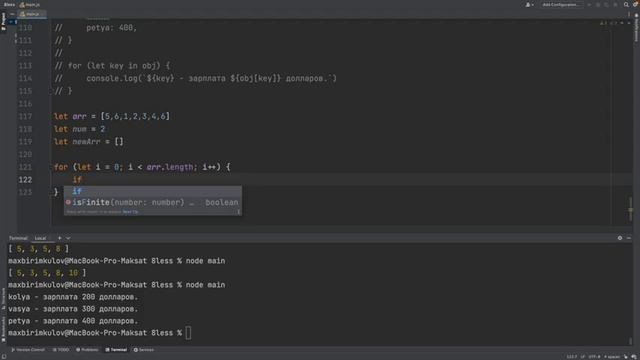The width and height of the screenshot is (640, 360).
Task: Click terminal output 'kolya - зарплата 200 долларов.'
Action: (73, 297)
